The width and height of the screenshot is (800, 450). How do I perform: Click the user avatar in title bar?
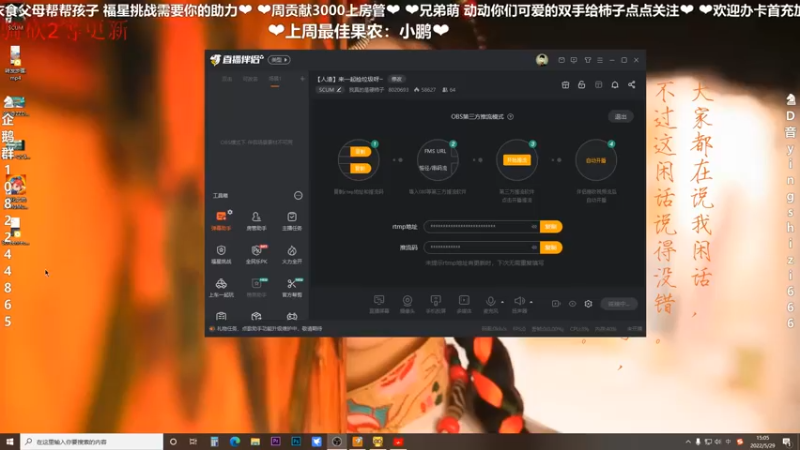coord(542,60)
